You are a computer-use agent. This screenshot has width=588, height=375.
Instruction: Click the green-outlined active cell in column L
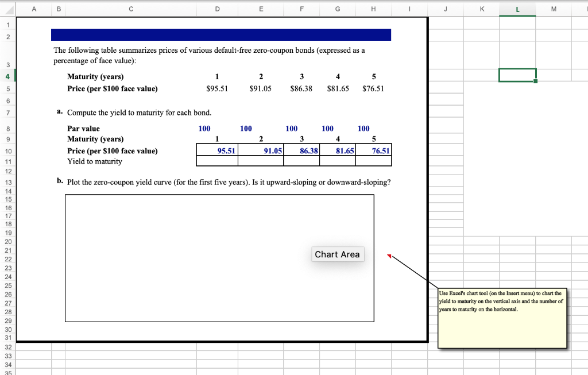pyautogui.click(x=517, y=74)
